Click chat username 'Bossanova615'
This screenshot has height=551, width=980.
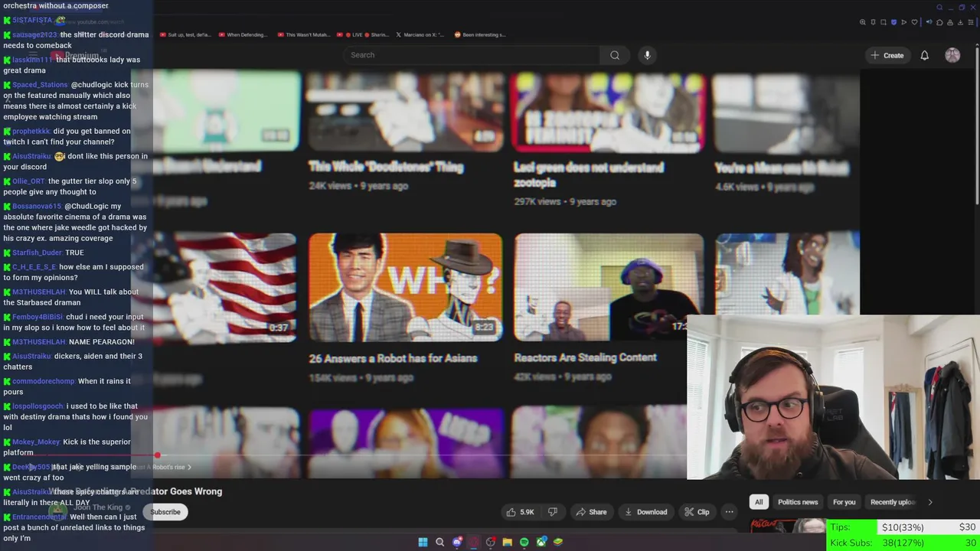pyautogui.click(x=37, y=207)
